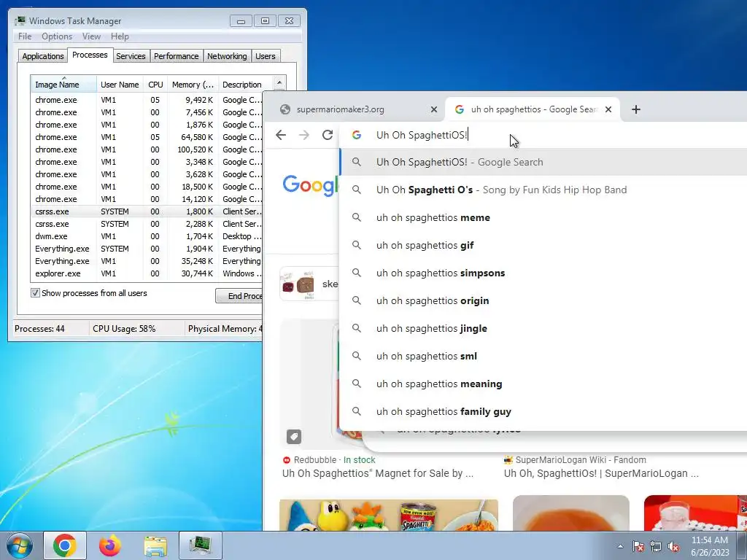Select Everything.exe row owned by SYSTEM
Viewport: 747px width, 560px height.
[147, 249]
